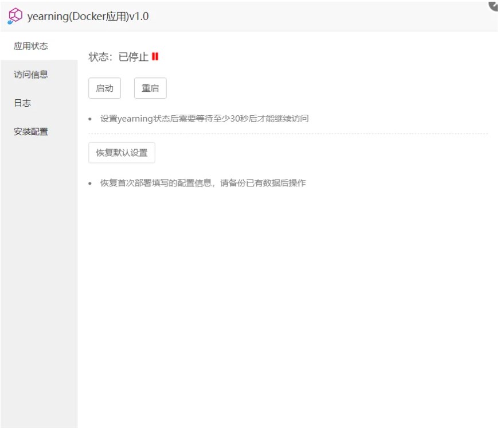504x428 pixels.
Task: Go to the 安装配置 tab
Action: coord(31,132)
